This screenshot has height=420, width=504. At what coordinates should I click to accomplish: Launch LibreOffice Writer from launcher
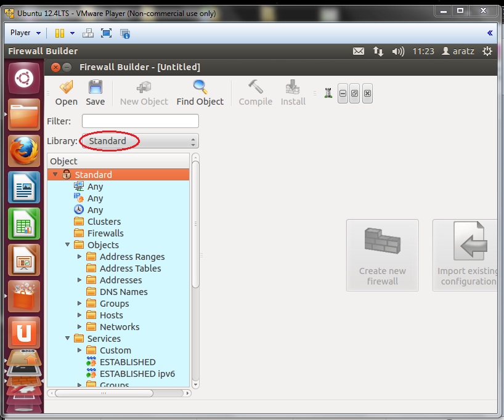click(24, 187)
